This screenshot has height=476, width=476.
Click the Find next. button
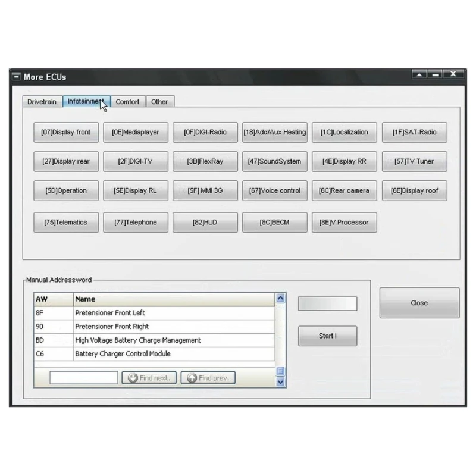[149, 378]
